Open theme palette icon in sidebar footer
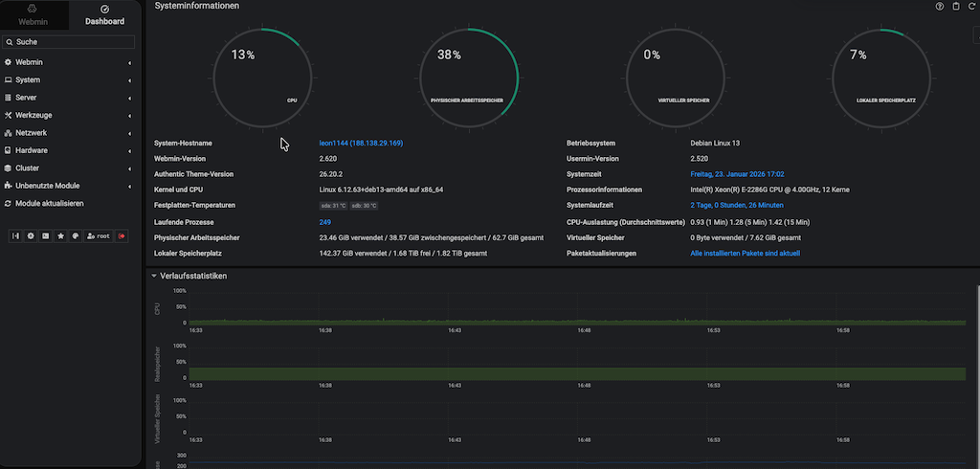Viewport: 980px width, 469px height. tap(76, 234)
